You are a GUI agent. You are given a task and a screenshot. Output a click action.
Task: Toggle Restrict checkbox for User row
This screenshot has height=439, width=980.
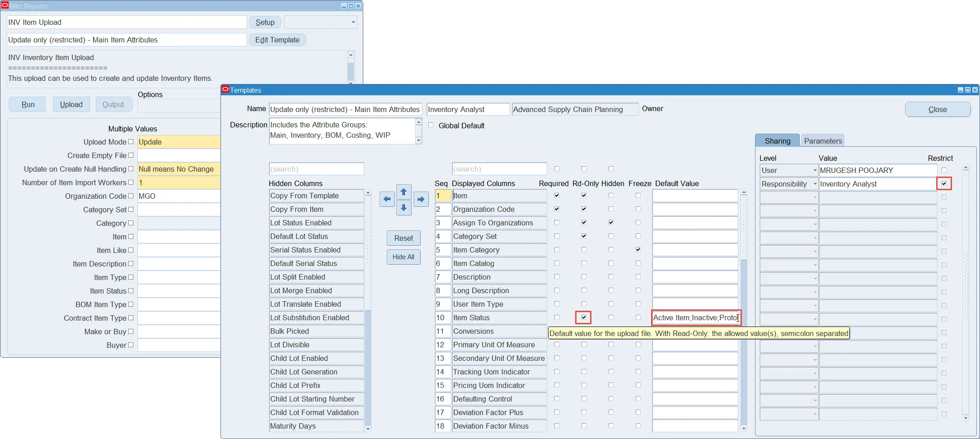coord(944,170)
